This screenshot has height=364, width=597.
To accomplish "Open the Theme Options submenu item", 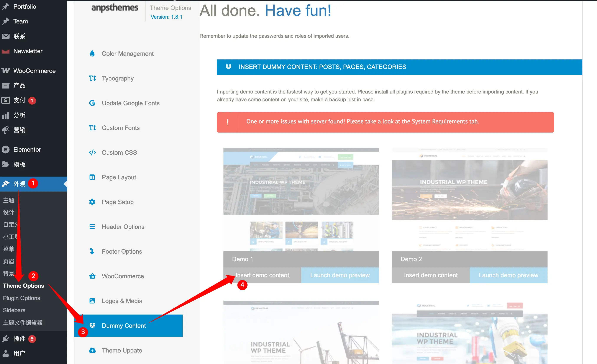I will pyautogui.click(x=23, y=286).
